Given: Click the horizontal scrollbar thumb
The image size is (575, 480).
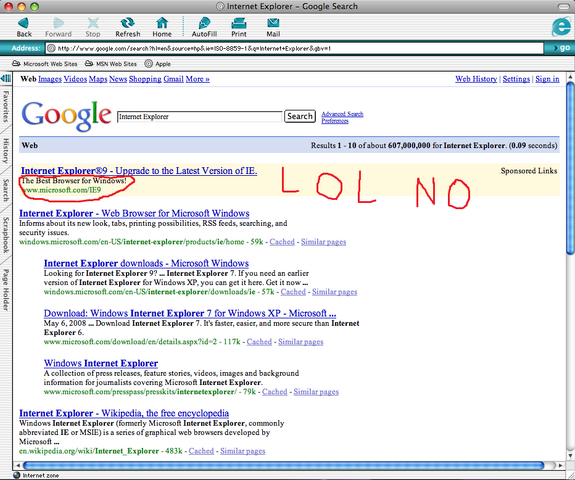Looking at the screenshot, I should tap(283, 465).
